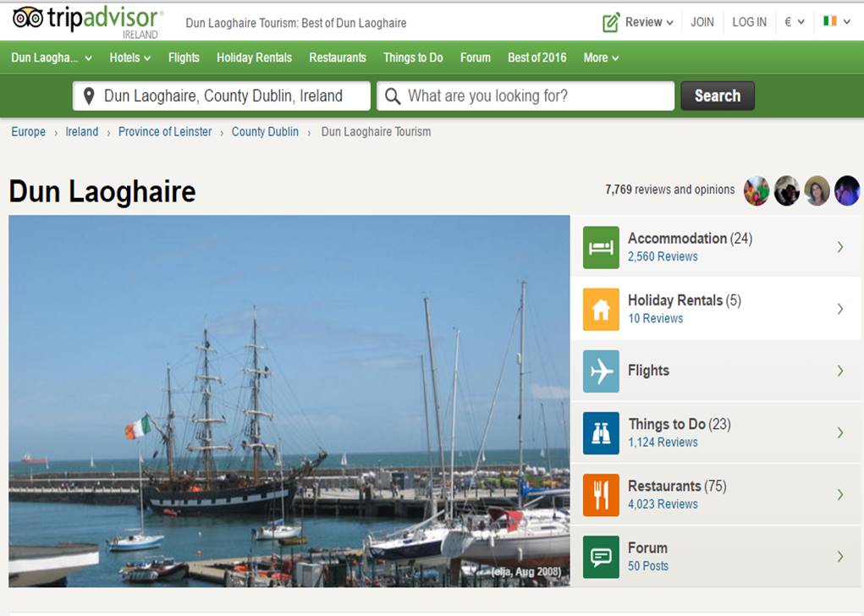Screen dimensions: 864x616
Task: Open Things to Do in the navigation bar
Action: (413, 58)
